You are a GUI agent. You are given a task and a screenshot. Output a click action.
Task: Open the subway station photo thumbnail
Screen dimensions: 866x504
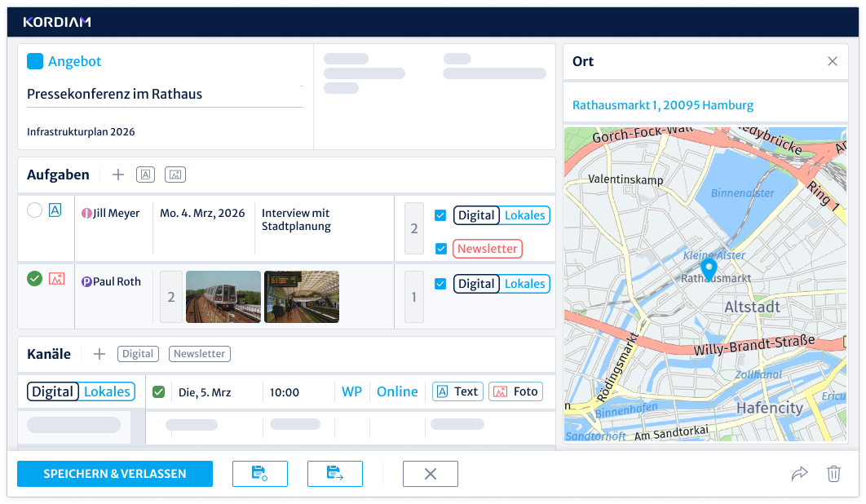(x=302, y=297)
